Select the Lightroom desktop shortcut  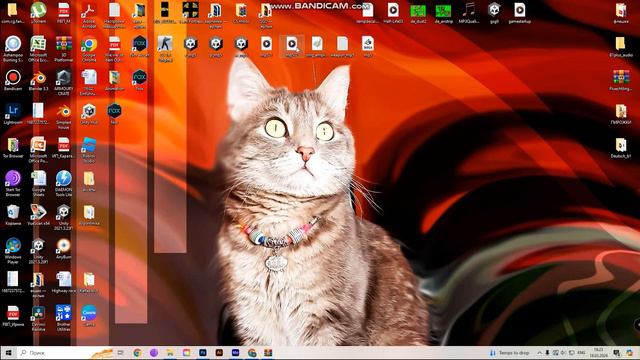[13, 114]
